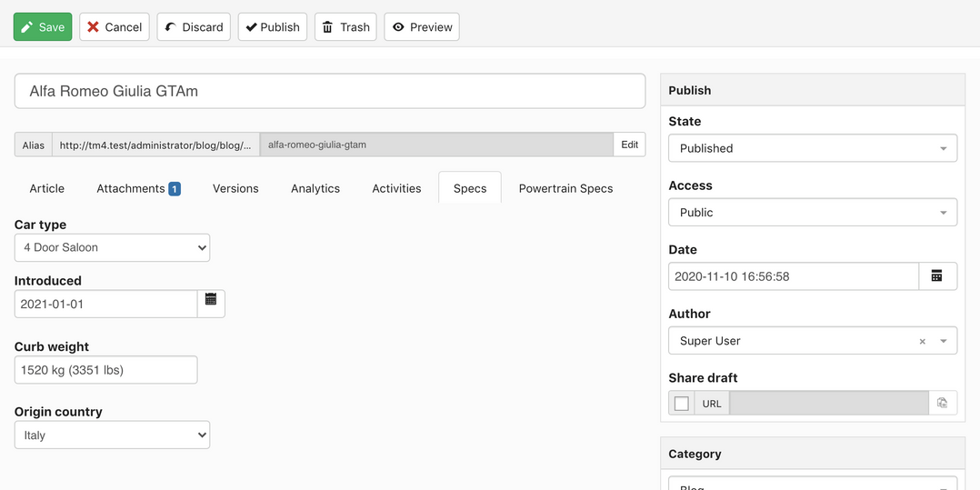Click the alias URL path text
Viewport: 980px width, 490px height.
pyautogui.click(x=155, y=145)
